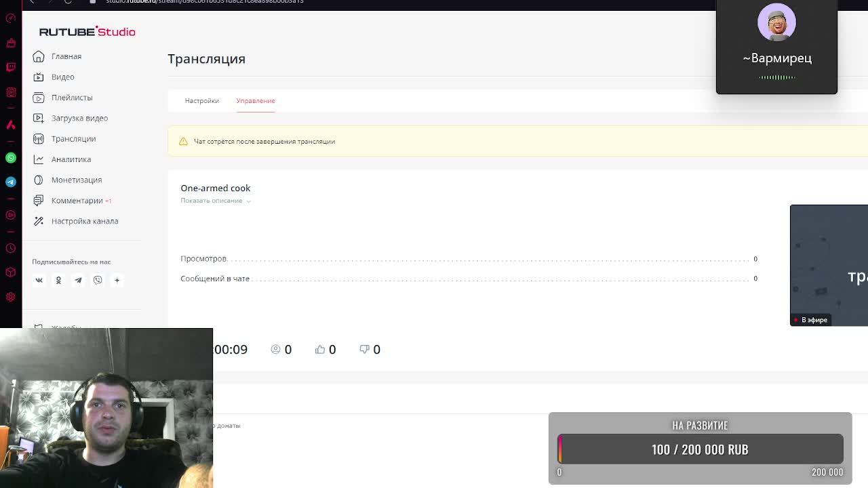The height and width of the screenshot is (488, 868).
Task: Open Настройка канала menu item
Action: pyautogui.click(x=85, y=221)
